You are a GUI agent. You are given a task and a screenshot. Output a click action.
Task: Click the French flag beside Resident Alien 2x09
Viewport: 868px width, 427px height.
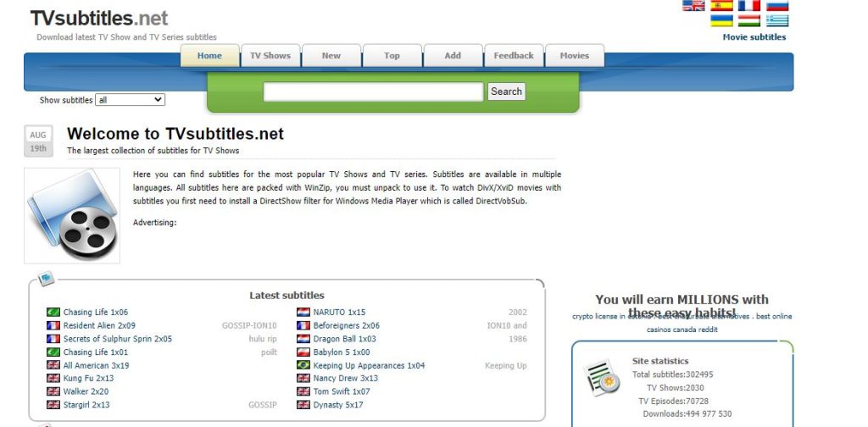pos(53,325)
